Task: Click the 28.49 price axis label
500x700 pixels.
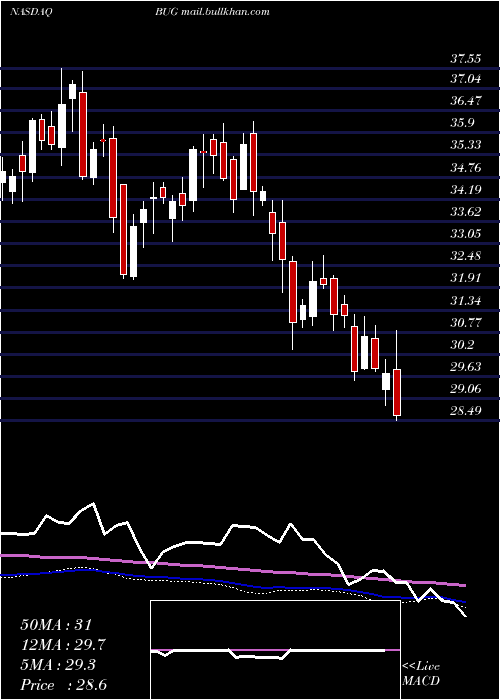Action: (465, 411)
